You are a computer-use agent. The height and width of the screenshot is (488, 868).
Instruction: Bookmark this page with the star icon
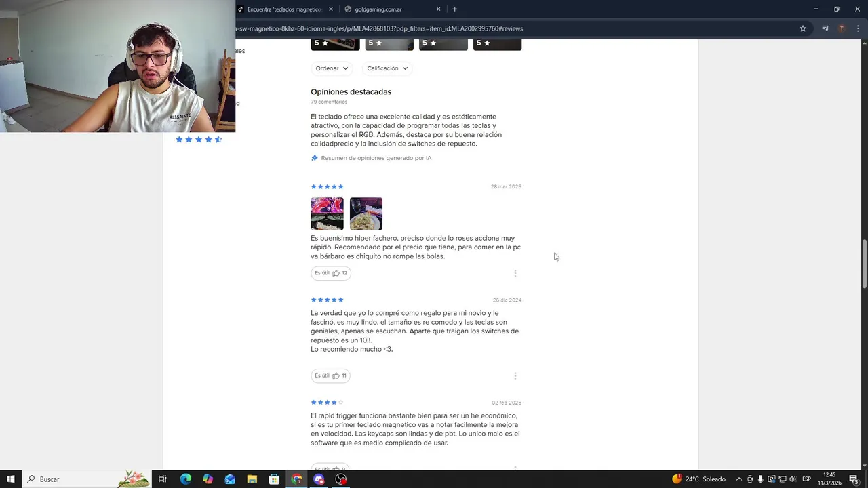coord(803,28)
